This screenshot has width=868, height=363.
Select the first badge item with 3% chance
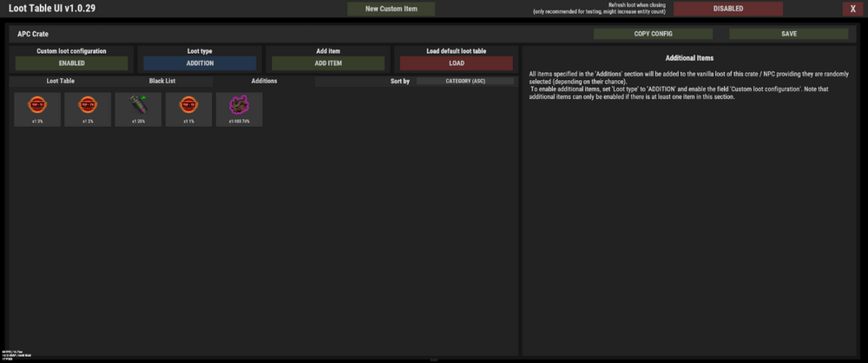pyautogui.click(x=37, y=109)
